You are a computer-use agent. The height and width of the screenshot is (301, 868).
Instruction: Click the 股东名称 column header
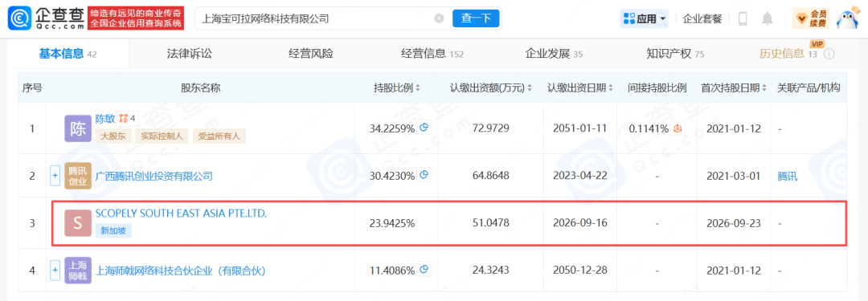coord(200,87)
